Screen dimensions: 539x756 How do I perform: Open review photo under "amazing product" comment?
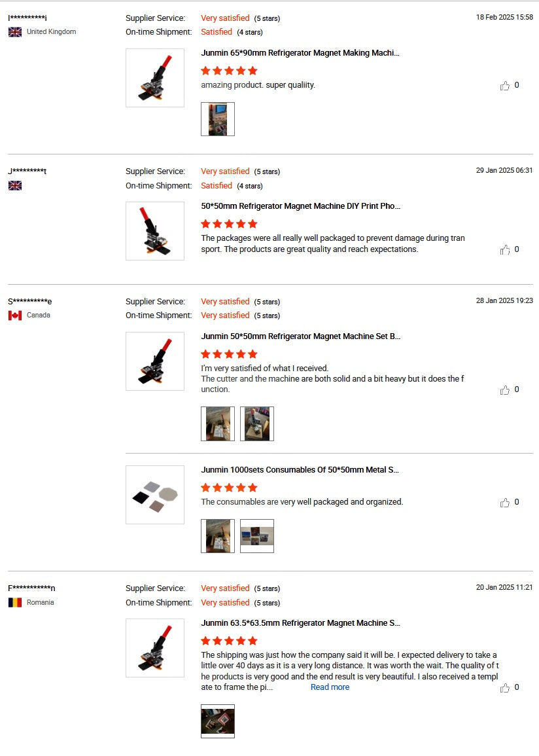point(218,119)
